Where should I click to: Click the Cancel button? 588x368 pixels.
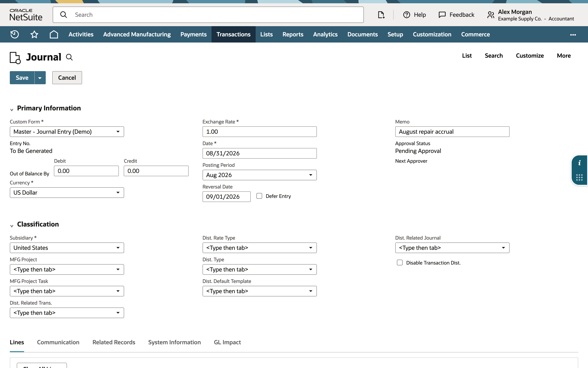point(67,78)
